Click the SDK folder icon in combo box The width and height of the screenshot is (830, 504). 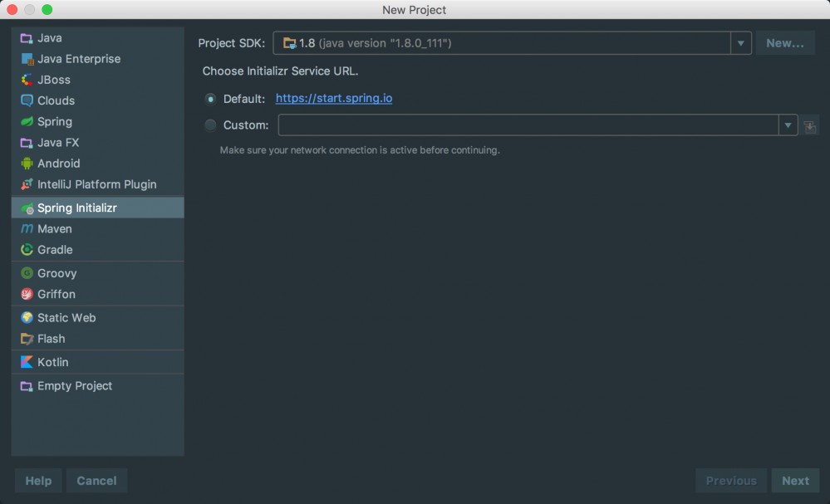point(289,43)
